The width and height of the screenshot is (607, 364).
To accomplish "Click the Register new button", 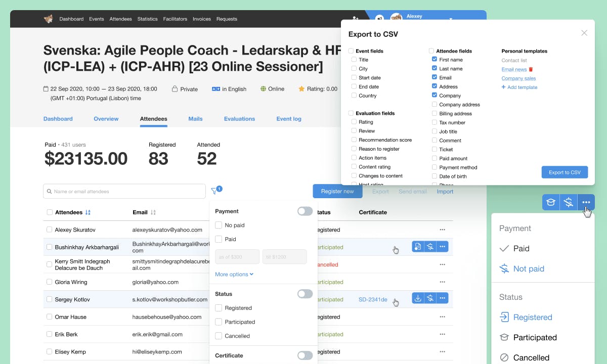I will pyautogui.click(x=337, y=191).
